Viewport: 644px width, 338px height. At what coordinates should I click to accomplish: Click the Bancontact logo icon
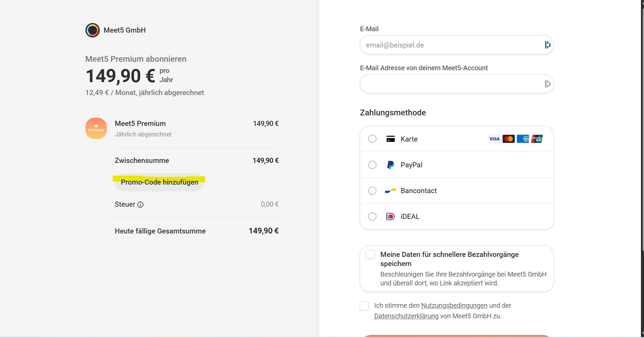click(391, 191)
